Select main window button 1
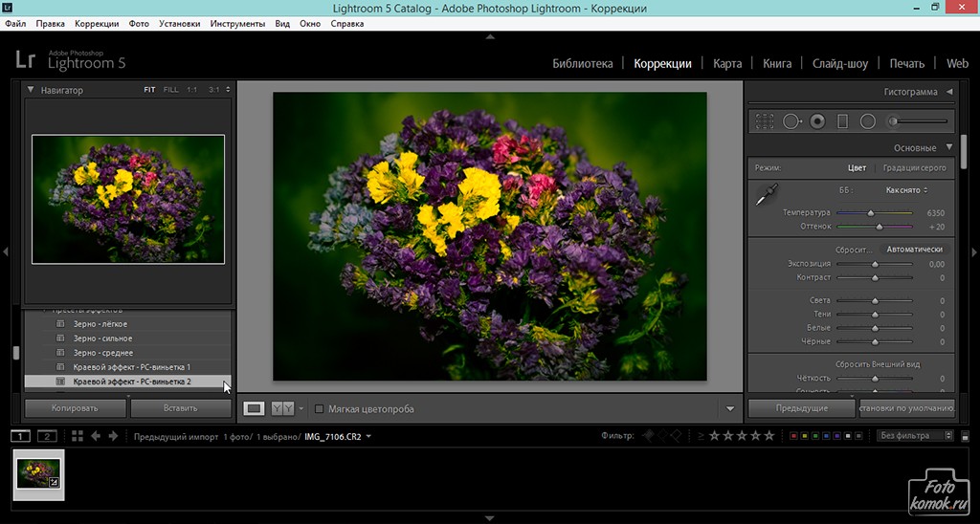The image size is (980, 524). (x=20, y=436)
